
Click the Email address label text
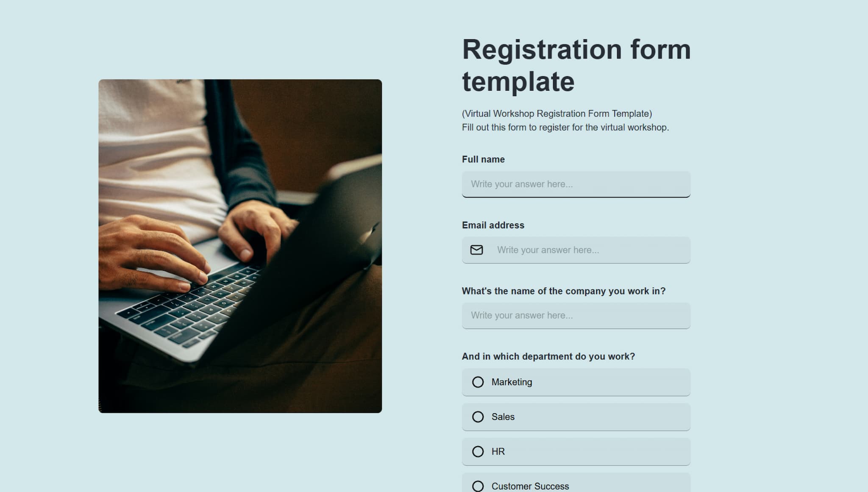[x=493, y=225]
